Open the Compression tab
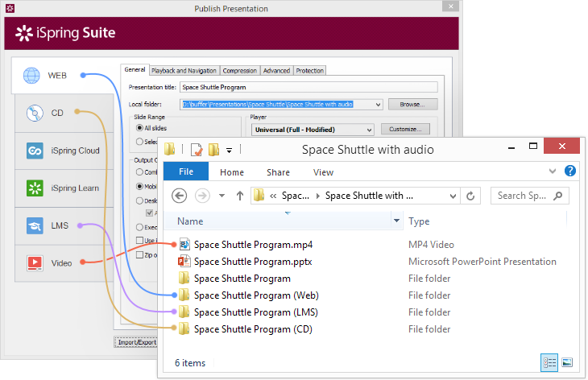 pyautogui.click(x=239, y=71)
